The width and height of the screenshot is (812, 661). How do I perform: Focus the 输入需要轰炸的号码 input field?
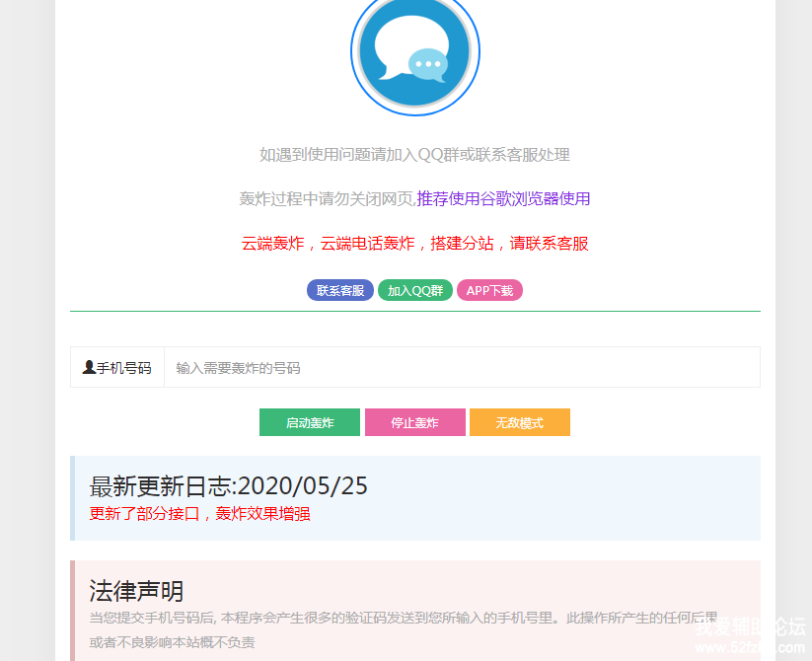[461, 367]
